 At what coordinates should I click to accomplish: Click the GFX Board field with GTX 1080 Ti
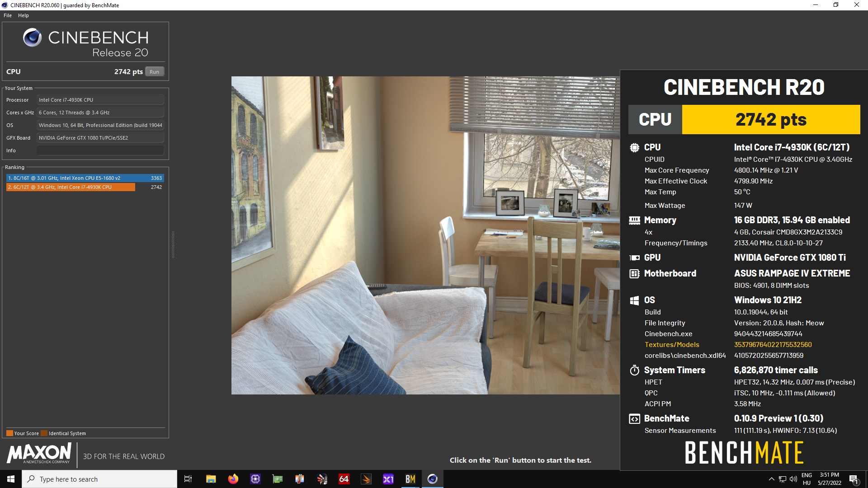(x=100, y=138)
